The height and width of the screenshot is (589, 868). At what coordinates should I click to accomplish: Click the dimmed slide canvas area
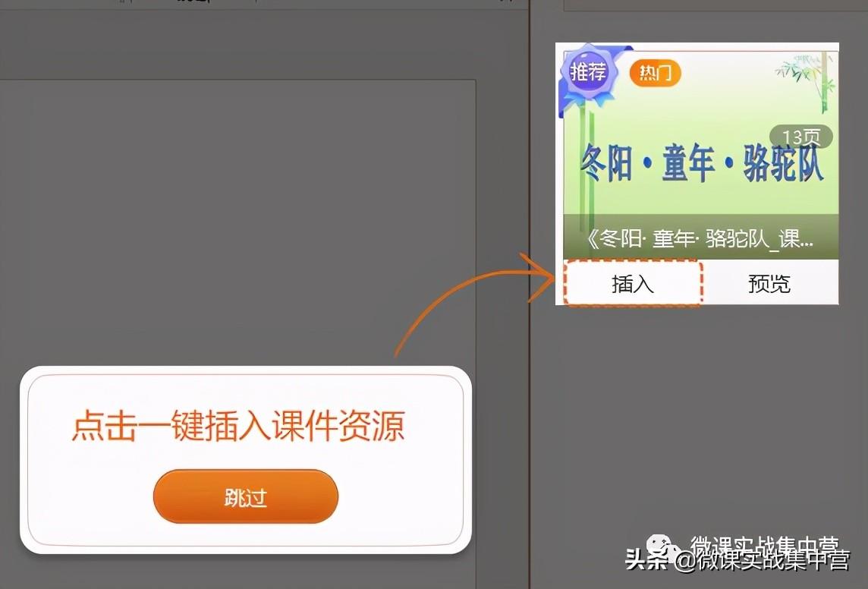[x=238, y=222]
